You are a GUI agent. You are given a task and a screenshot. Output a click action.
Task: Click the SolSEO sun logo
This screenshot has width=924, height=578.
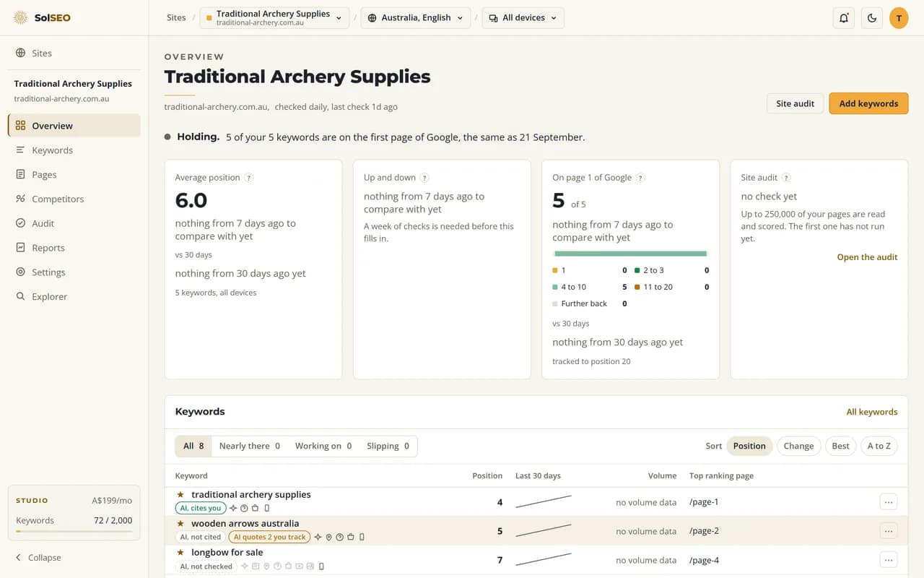pos(20,17)
